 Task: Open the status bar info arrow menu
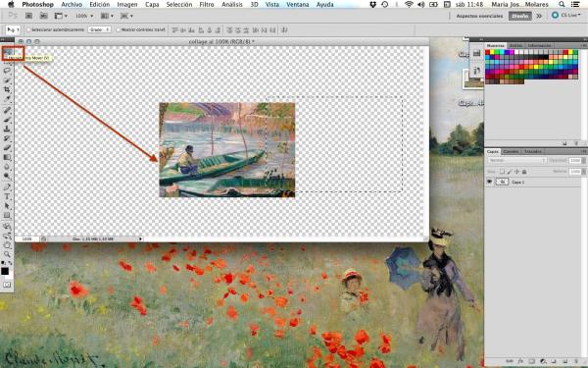coord(140,238)
